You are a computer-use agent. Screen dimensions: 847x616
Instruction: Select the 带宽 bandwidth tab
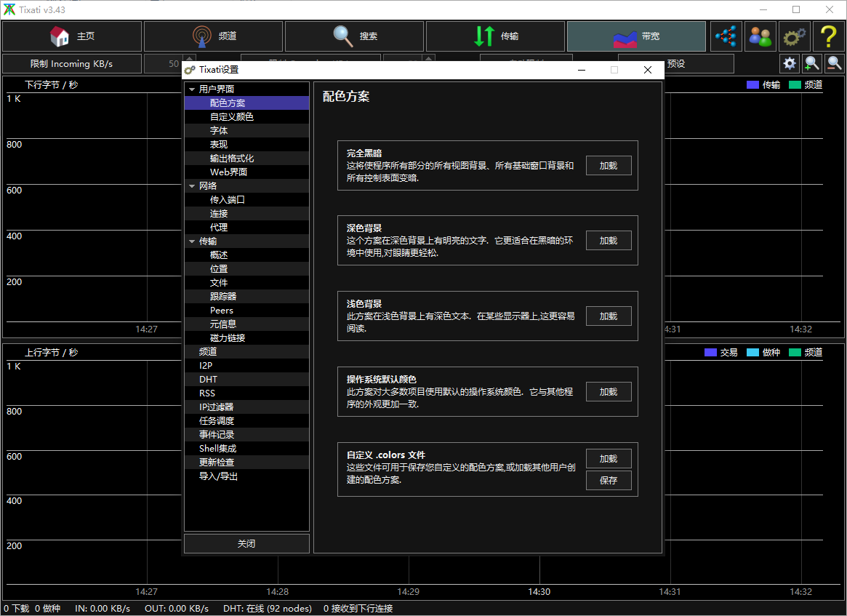pyautogui.click(x=636, y=36)
